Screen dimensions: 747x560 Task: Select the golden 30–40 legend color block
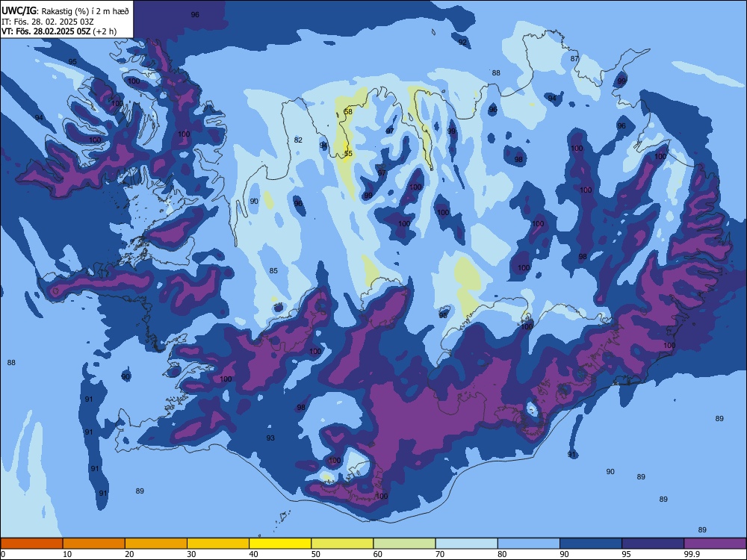pos(218,544)
